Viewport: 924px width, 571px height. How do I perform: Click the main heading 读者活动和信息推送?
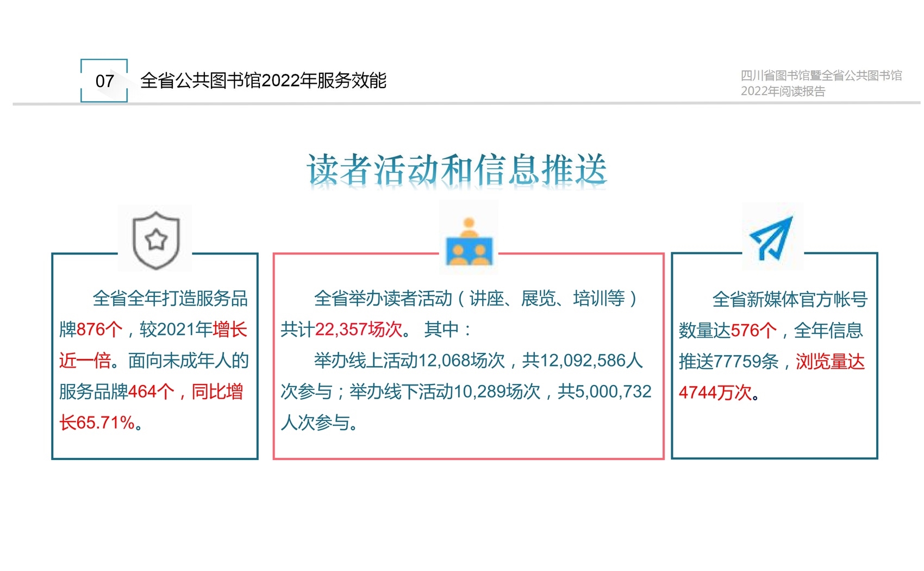click(x=457, y=170)
